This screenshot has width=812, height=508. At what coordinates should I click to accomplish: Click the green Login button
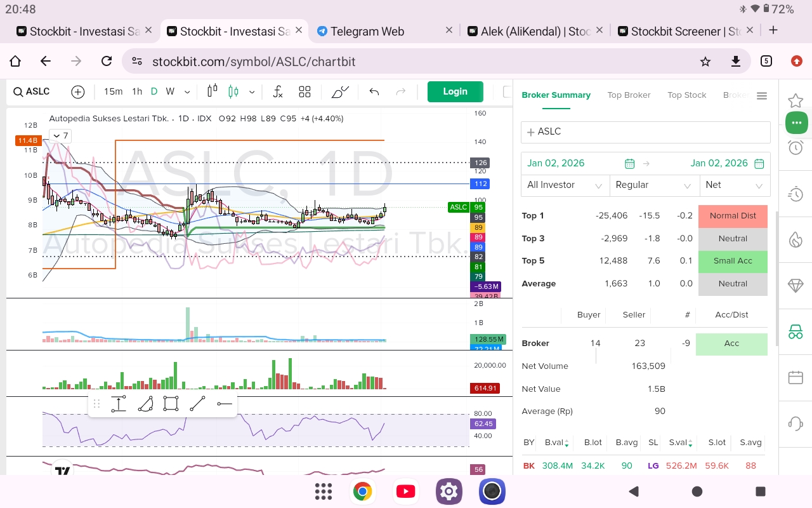(x=455, y=91)
